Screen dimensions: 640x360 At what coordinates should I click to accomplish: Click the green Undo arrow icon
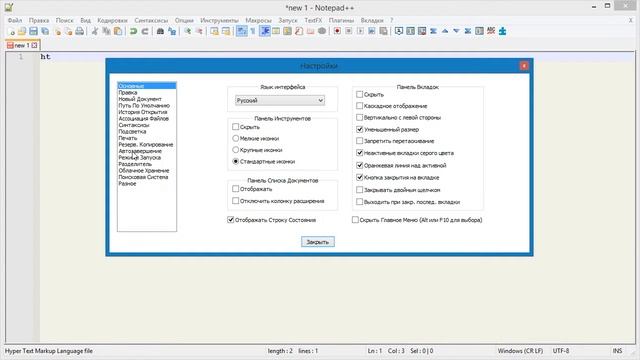(133, 31)
